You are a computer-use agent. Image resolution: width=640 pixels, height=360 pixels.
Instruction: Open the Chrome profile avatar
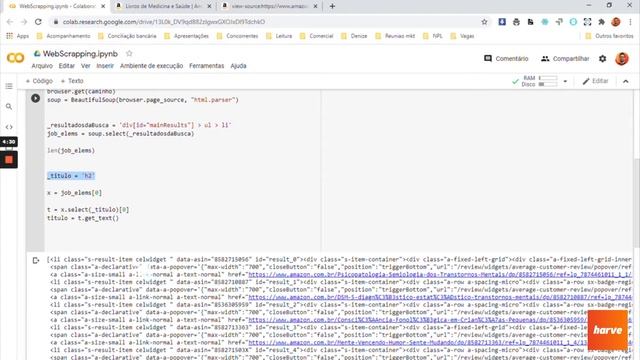coord(616,22)
